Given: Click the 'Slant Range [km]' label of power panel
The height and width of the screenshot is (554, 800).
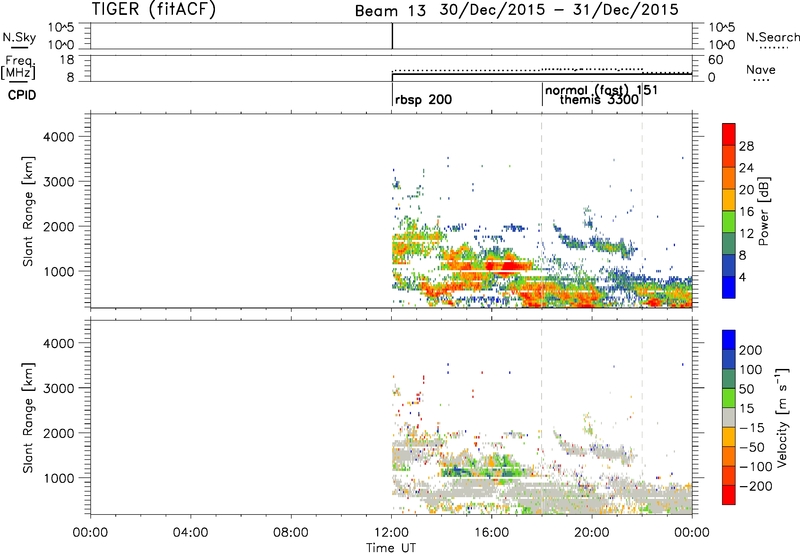Looking at the screenshot, I should pyautogui.click(x=28, y=211).
